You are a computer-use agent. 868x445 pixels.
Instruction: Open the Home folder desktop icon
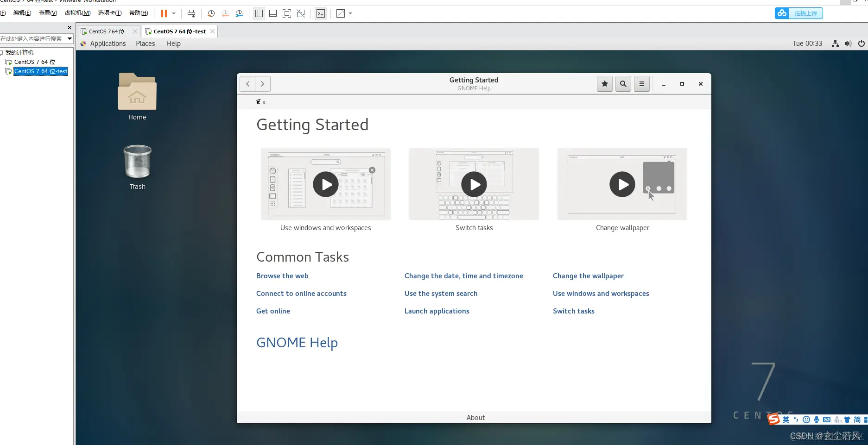click(137, 97)
